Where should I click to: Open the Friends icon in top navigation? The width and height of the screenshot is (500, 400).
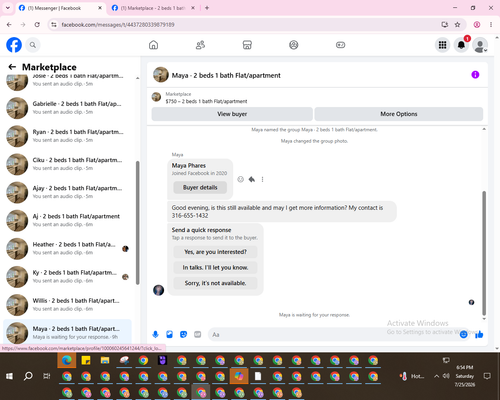(x=200, y=45)
